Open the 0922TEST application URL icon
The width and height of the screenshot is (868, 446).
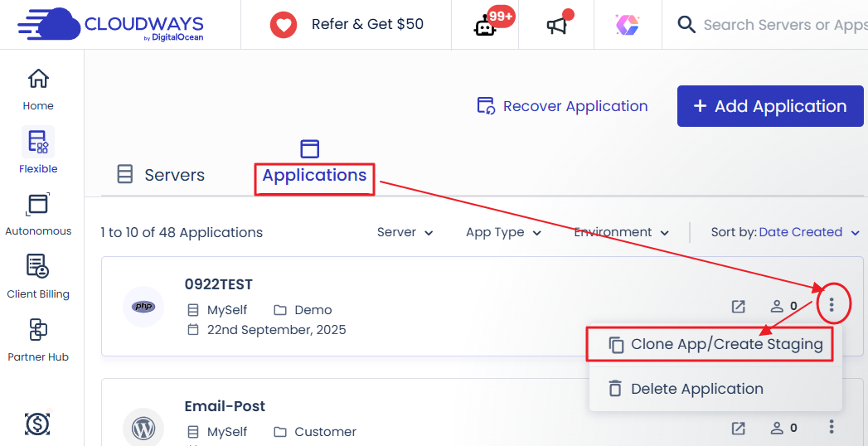(738, 306)
